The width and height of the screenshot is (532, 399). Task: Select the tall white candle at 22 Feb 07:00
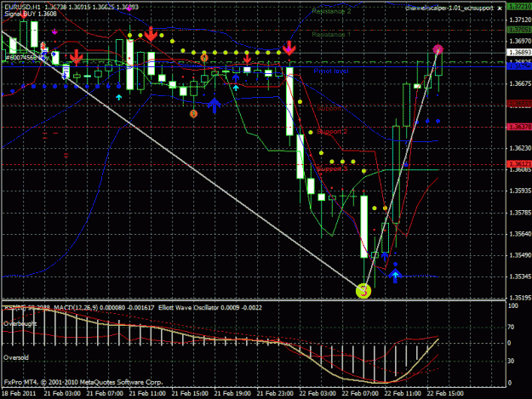(363, 226)
